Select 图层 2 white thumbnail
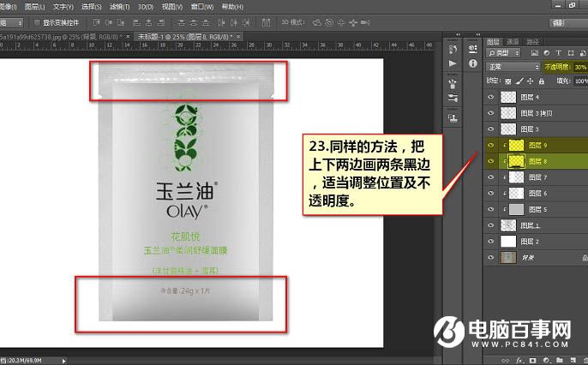This screenshot has height=365, width=588. tap(508, 242)
